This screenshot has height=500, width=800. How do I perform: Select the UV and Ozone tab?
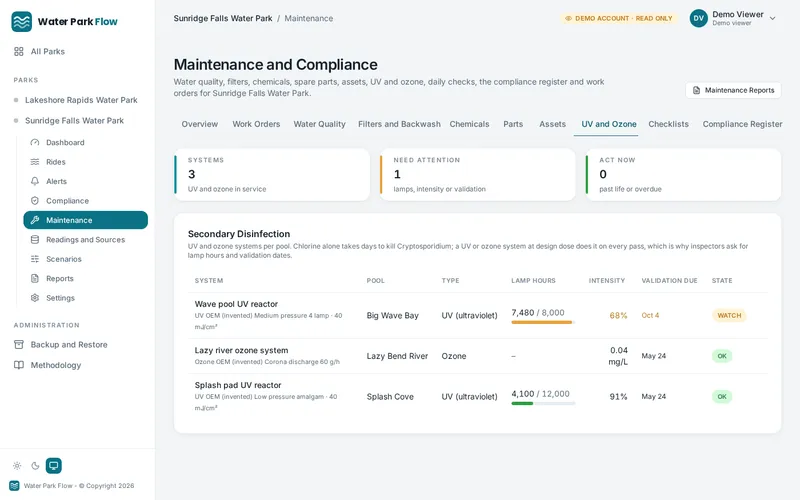[x=609, y=124]
